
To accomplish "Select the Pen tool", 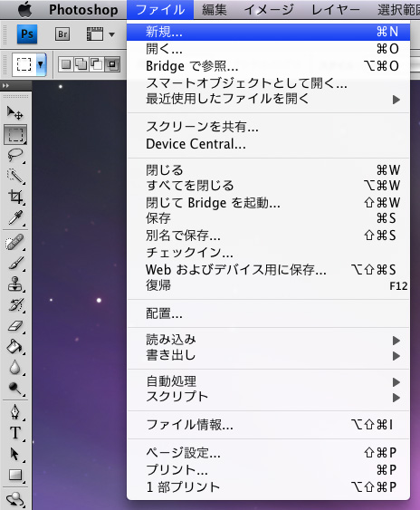I will point(15,412).
